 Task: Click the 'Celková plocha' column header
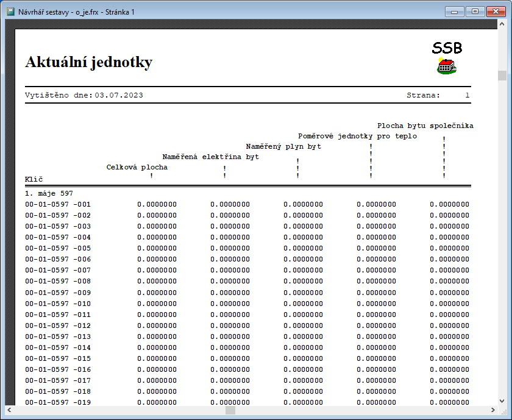pyautogui.click(x=137, y=167)
